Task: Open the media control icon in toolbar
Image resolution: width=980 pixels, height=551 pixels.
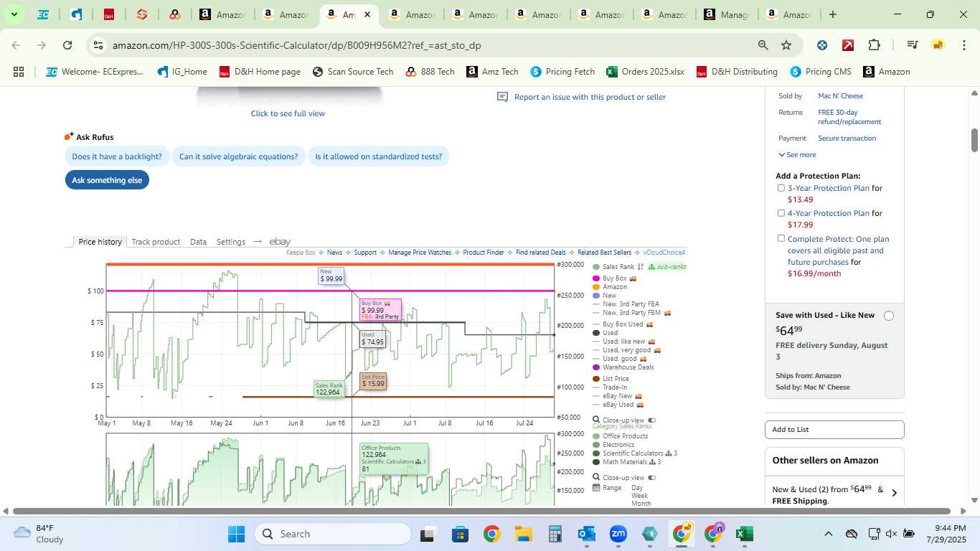Action: [913, 45]
